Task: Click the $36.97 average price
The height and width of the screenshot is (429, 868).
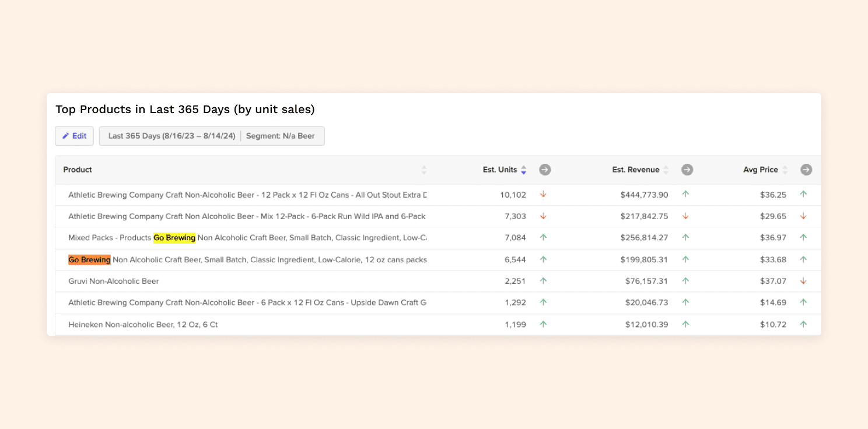Action: click(x=773, y=238)
